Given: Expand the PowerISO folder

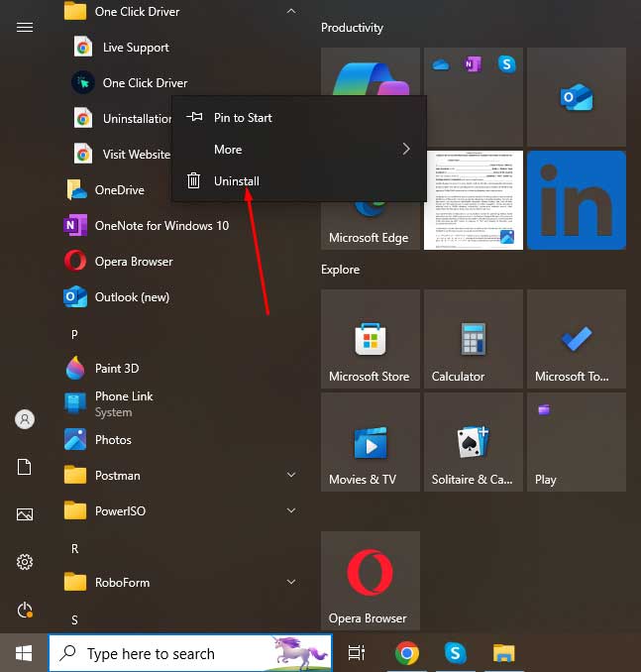Looking at the screenshot, I should point(290,511).
